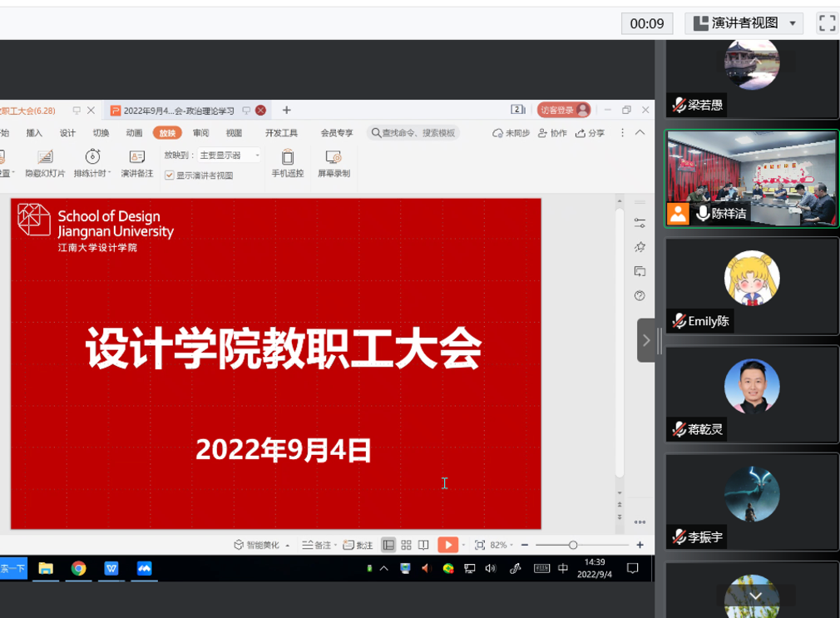840x618 pixels.
Task: Uncheck the 显示演讲者视图 checkbox
Action: (170, 176)
